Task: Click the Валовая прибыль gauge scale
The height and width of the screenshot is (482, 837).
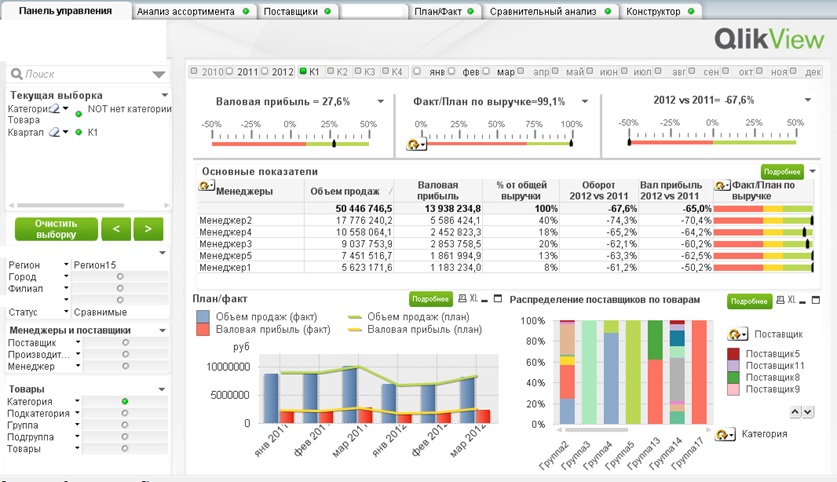Action: click(290, 138)
